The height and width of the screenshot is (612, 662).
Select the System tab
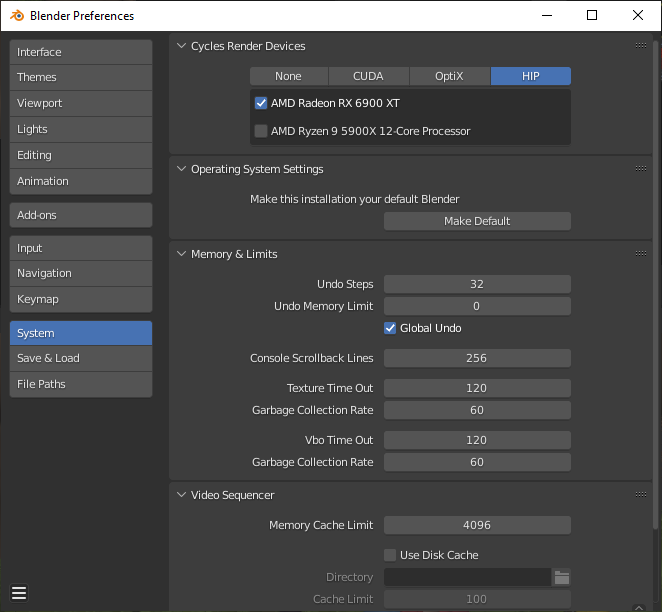[81, 333]
